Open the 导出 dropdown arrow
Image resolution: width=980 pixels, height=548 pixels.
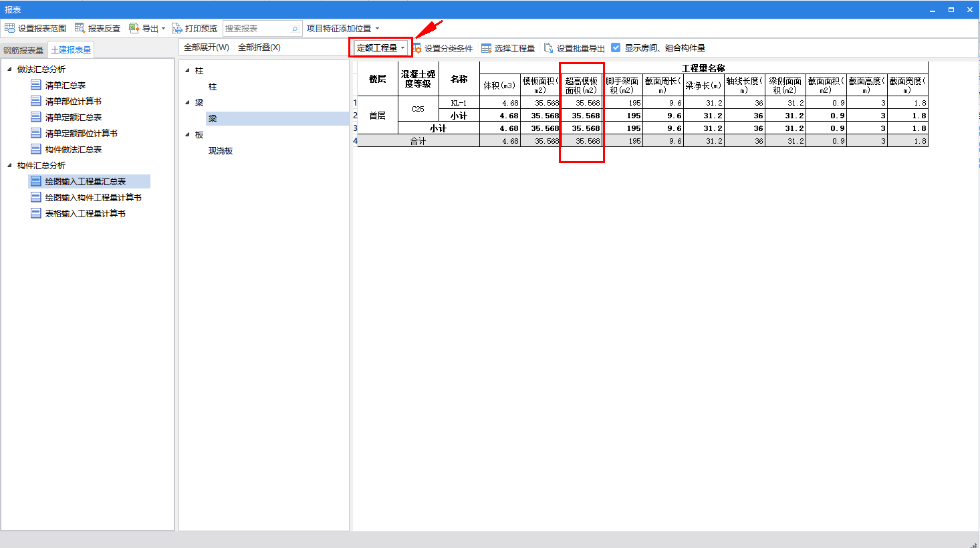[163, 29]
